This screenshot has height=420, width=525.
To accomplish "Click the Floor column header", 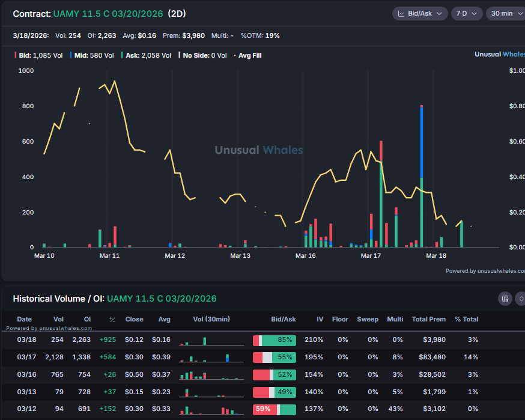I will [340, 319].
